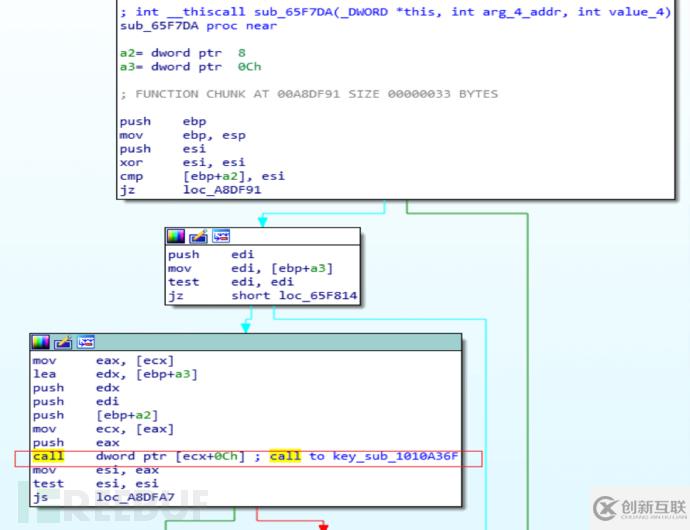
Task: Select the 'sub_65F7DA proc near' line
Action: point(198,26)
